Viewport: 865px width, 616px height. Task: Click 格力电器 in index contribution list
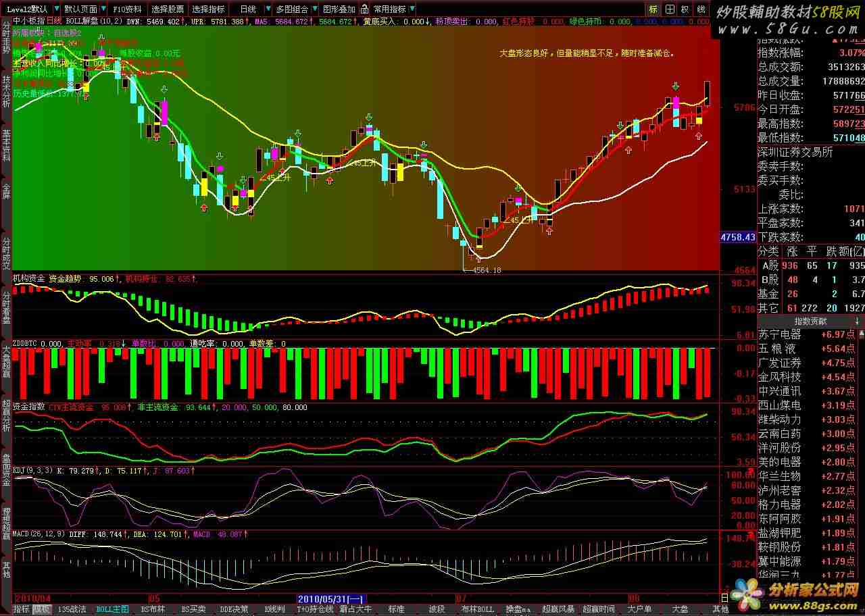[779, 505]
